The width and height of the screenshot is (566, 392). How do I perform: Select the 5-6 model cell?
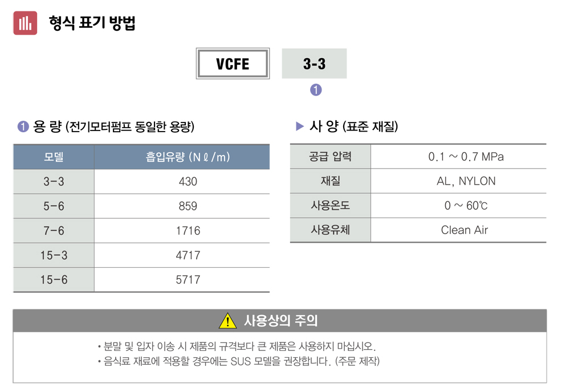(x=54, y=206)
